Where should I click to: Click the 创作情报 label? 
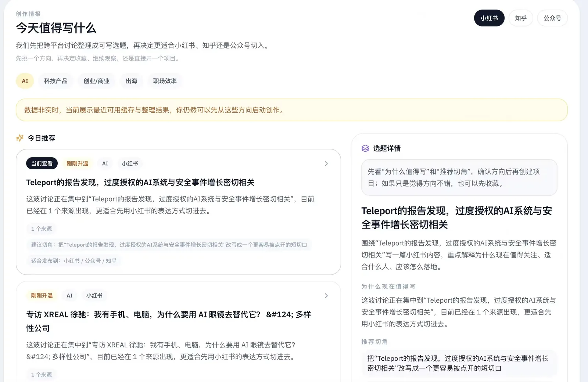[x=28, y=14]
